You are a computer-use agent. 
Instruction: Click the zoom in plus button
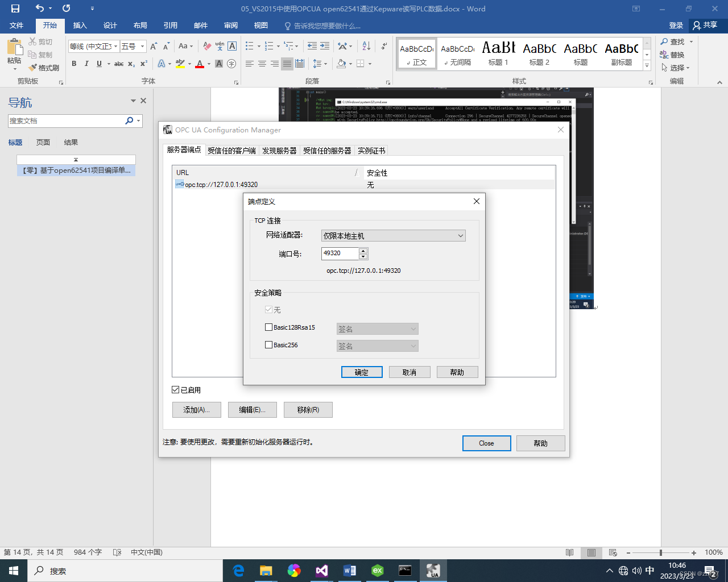click(694, 552)
